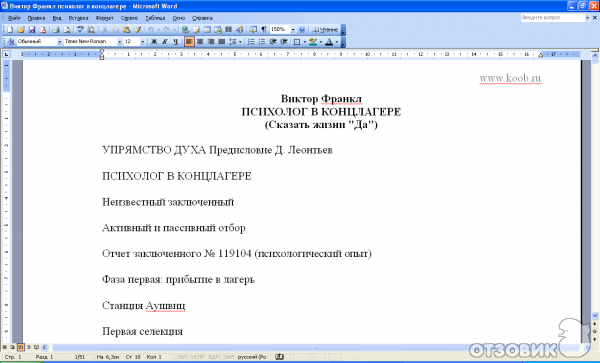Screen dimensions: 600x363
Task: Insert a Microsoft Excel worksheet
Action: tap(218, 29)
